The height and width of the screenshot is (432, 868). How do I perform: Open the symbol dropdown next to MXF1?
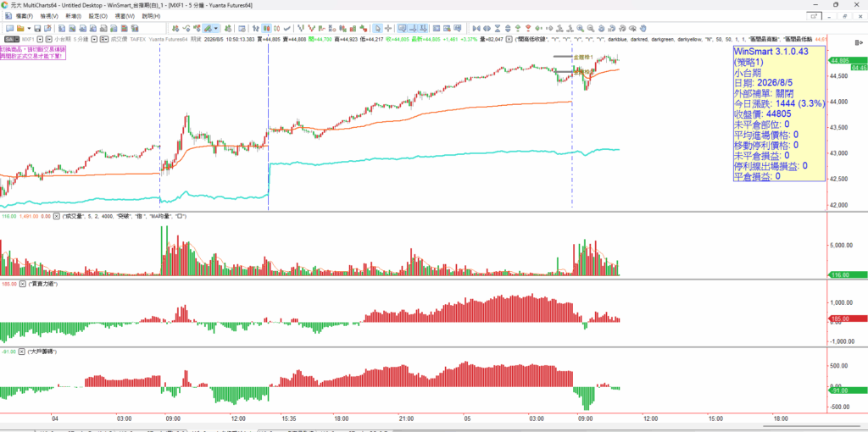point(40,39)
